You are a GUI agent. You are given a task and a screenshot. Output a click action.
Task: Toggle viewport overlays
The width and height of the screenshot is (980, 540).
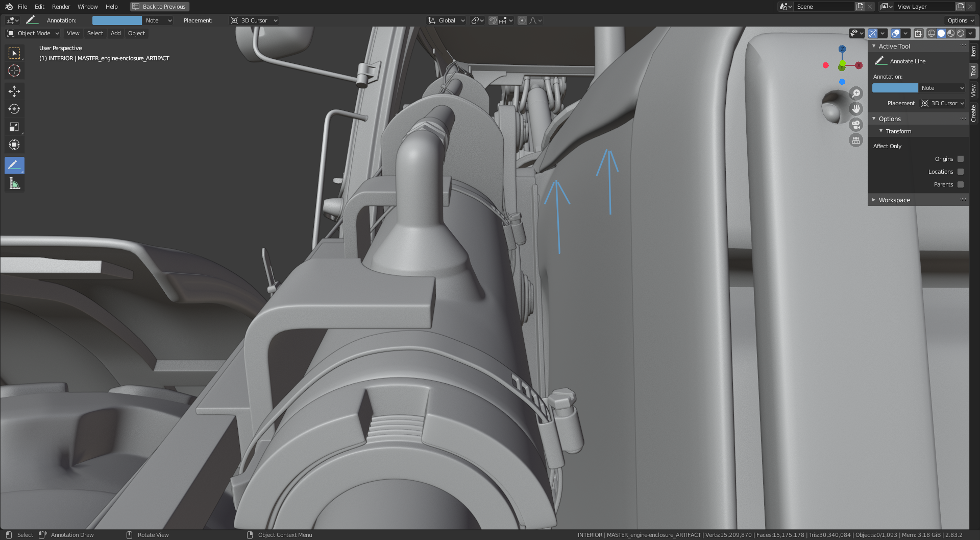click(x=896, y=33)
